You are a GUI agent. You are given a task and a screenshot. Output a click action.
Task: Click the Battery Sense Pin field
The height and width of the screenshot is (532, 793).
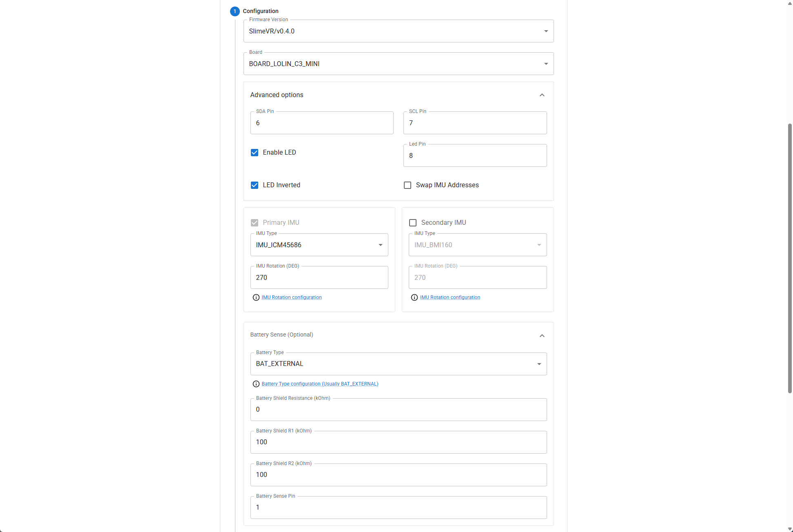pyautogui.click(x=398, y=508)
